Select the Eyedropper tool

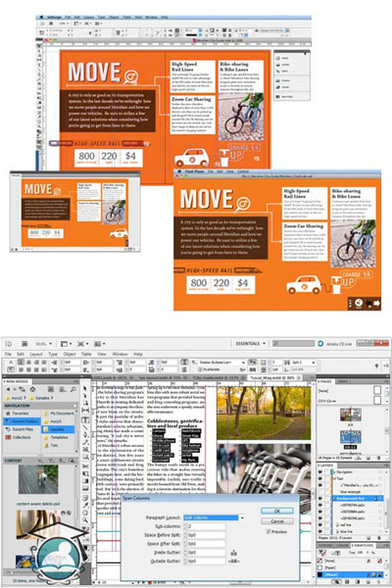click(85, 505)
